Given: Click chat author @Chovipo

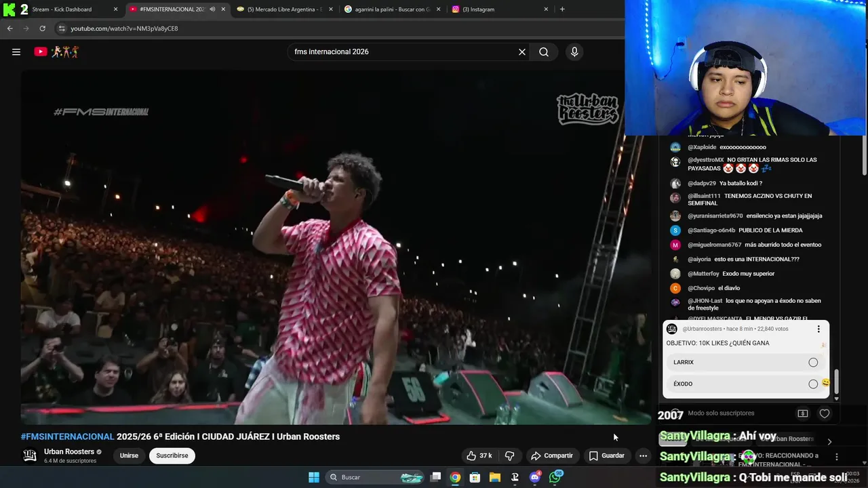Looking at the screenshot, I should coord(701,288).
